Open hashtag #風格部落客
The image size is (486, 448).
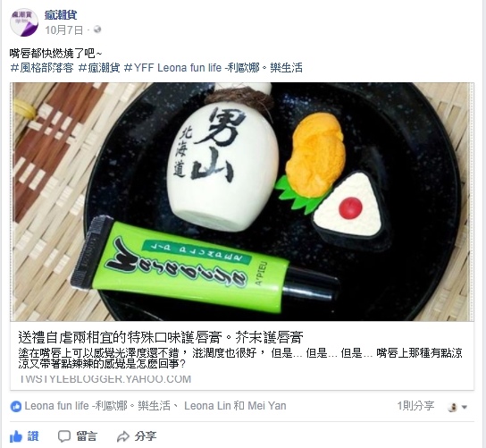point(42,68)
